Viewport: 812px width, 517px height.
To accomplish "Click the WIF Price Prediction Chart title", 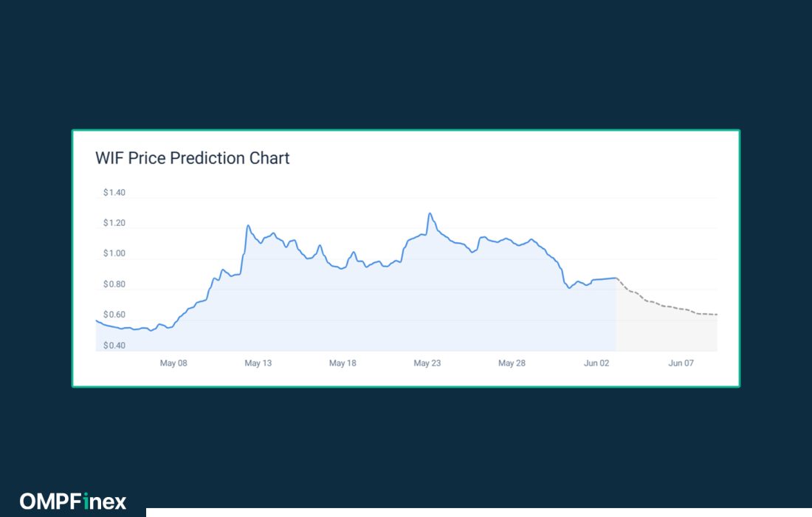I will point(193,158).
